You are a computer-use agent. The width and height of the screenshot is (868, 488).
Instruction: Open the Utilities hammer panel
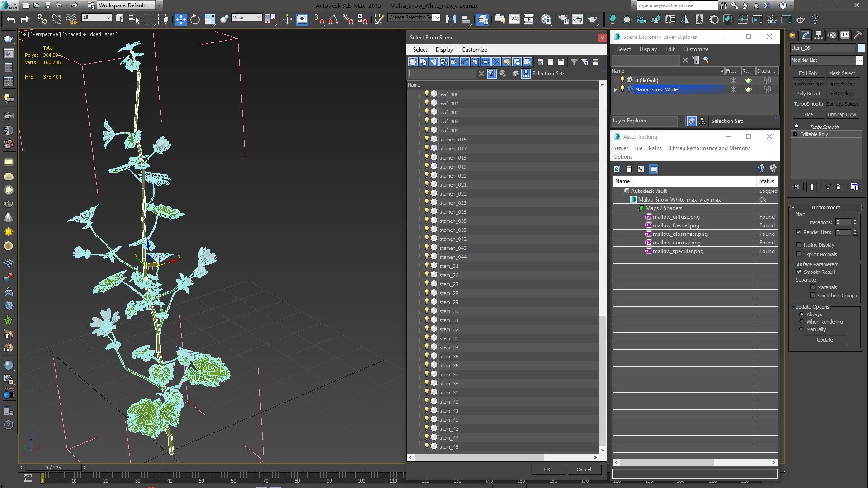pyautogui.click(x=858, y=35)
